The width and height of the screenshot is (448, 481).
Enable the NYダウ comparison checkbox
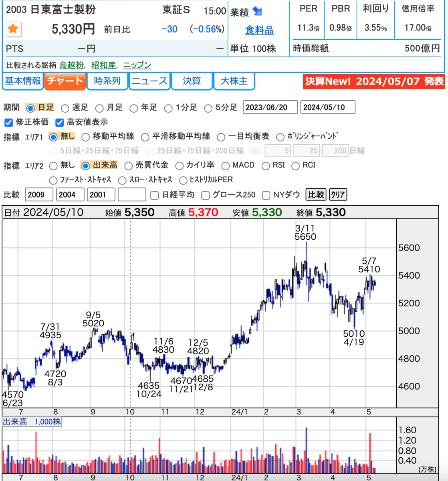[x=266, y=195]
